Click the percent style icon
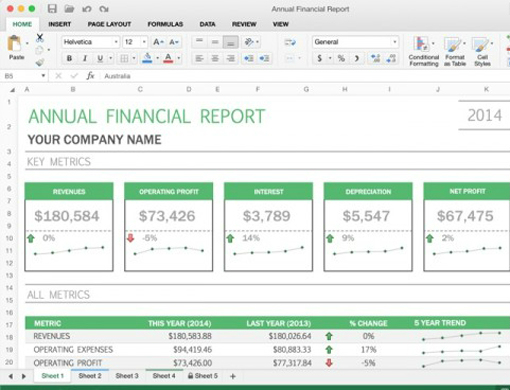The height and width of the screenshot is (390, 510). point(341,58)
